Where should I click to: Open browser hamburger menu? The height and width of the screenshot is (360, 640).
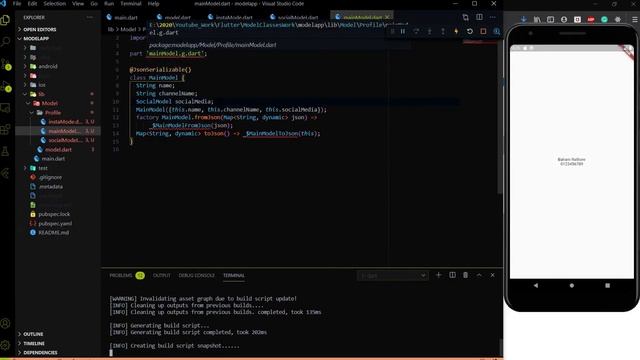click(635, 19)
